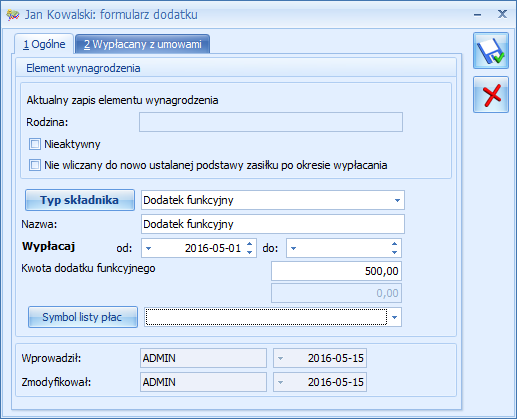
Task: Open the 'do' date calendar dropdown
Action: (x=293, y=248)
